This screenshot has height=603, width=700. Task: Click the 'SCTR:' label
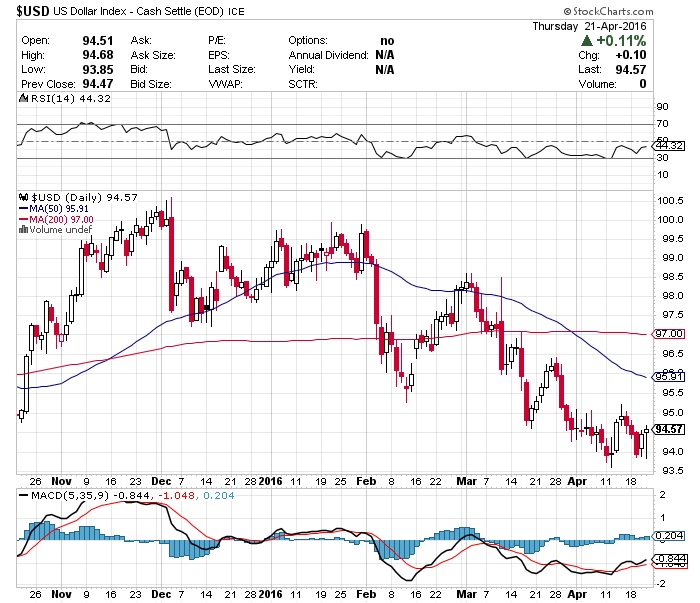click(x=303, y=84)
